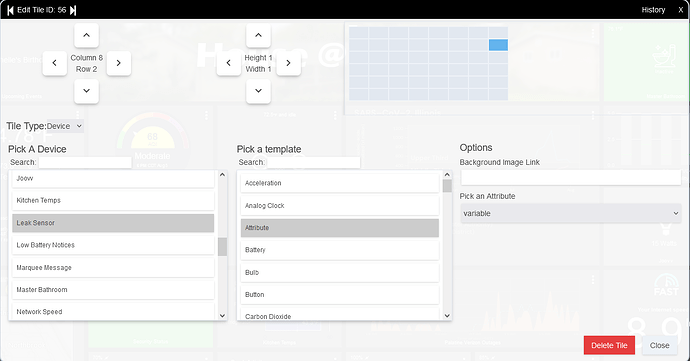Image resolution: width=690 pixels, height=361 pixels.
Task: Click device list scroll-down arrow
Action: tap(222, 315)
